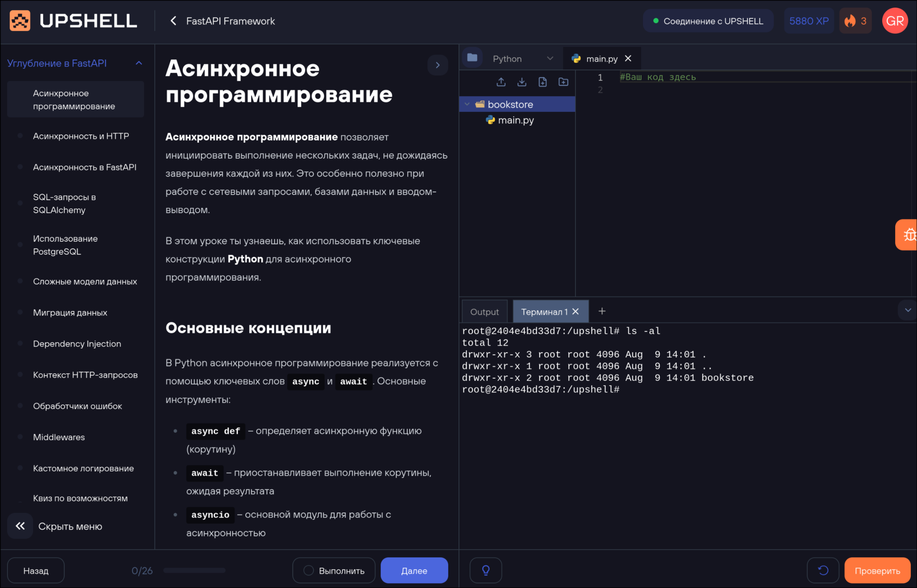Viewport: 917px width, 588px height.
Task: Open lesson Кастомное логирование
Action: pos(83,468)
